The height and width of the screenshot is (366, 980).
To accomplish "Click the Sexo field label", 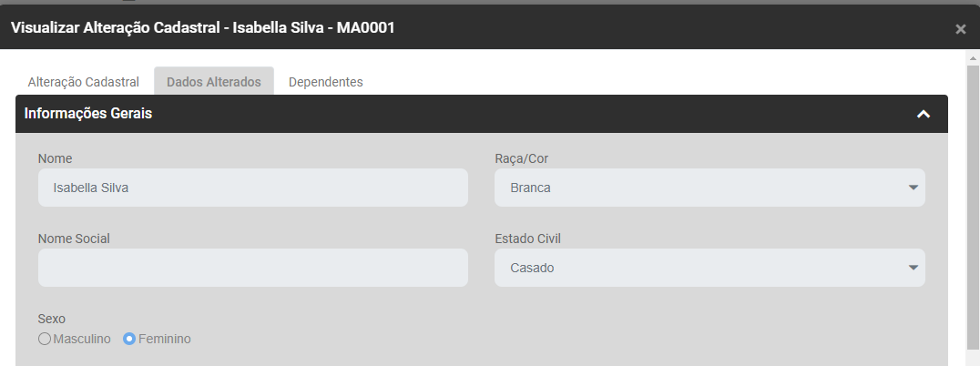I will pos(52,319).
